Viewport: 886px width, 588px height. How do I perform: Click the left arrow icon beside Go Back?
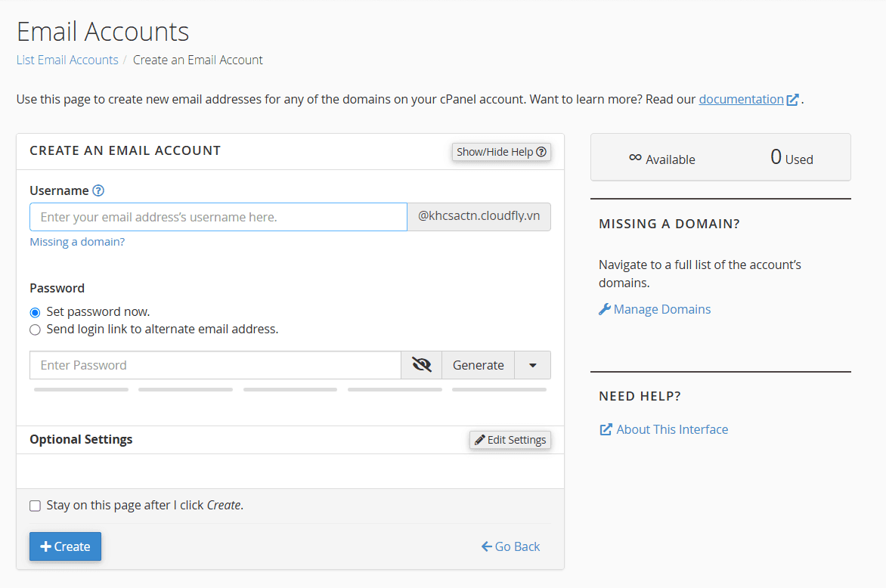486,546
